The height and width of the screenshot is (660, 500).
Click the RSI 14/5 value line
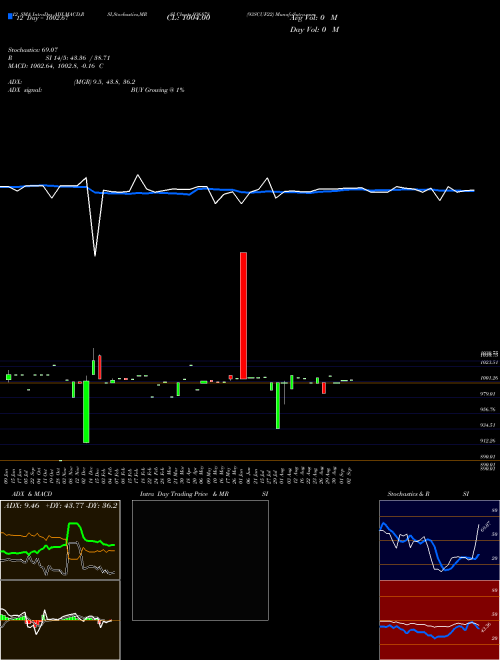[x=59, y=58]
